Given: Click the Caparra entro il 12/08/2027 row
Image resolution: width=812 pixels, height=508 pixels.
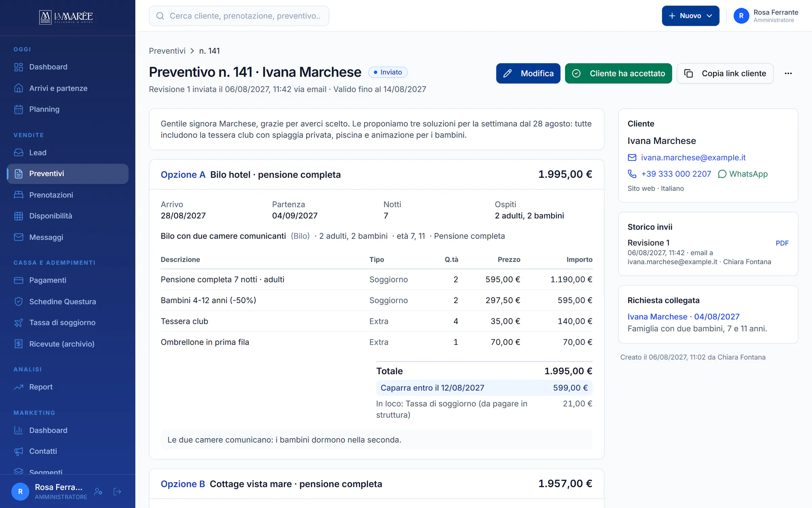Looking at the screenshot, I should [x=484, y=388].
